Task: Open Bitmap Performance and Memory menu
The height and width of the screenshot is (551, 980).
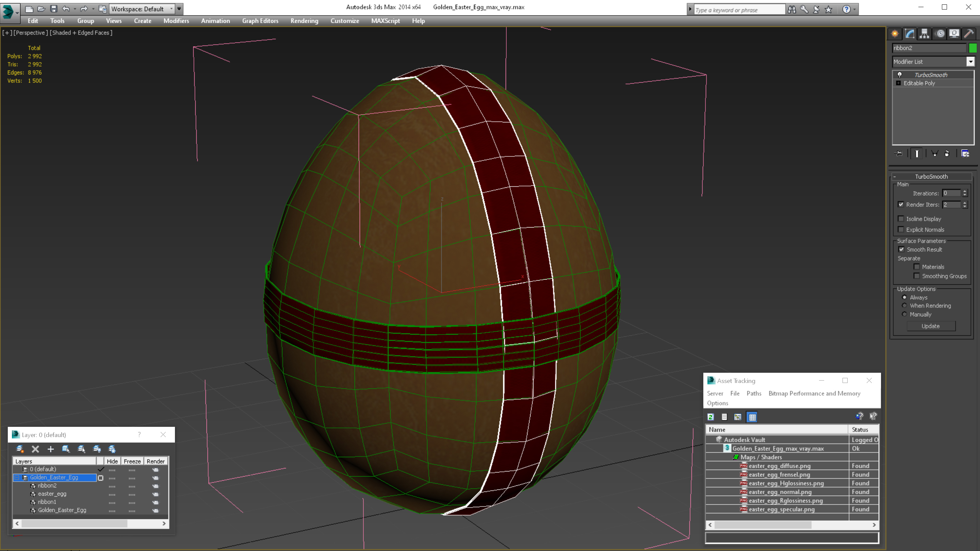Action: (x=814, y=393)
